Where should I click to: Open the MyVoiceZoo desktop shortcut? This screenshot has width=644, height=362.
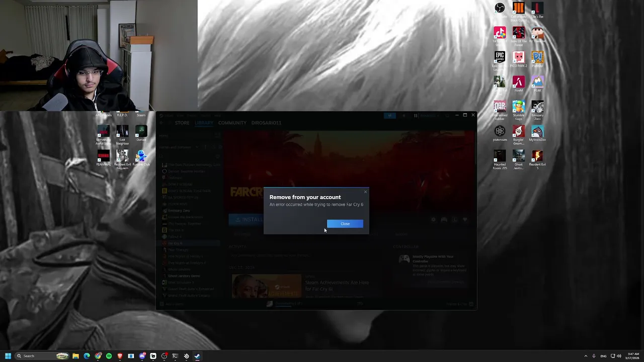pos(537,133)
